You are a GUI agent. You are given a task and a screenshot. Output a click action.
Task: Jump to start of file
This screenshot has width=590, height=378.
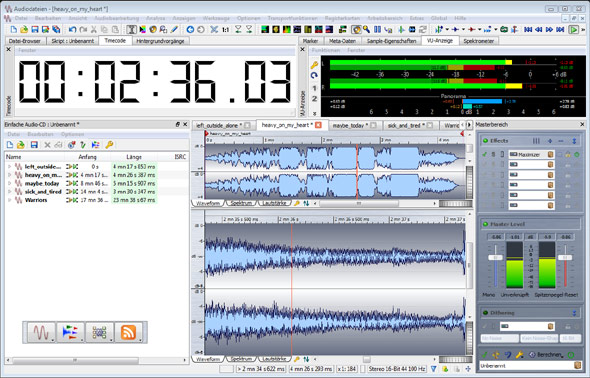528,29
